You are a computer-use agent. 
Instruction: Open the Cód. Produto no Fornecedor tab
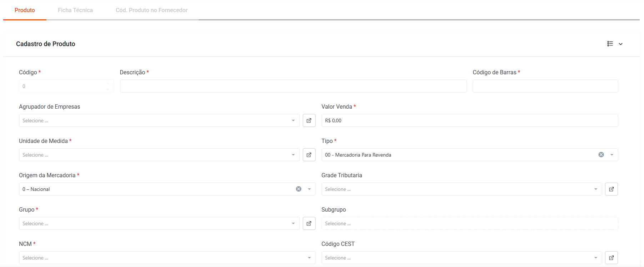(x=151, y=10)
